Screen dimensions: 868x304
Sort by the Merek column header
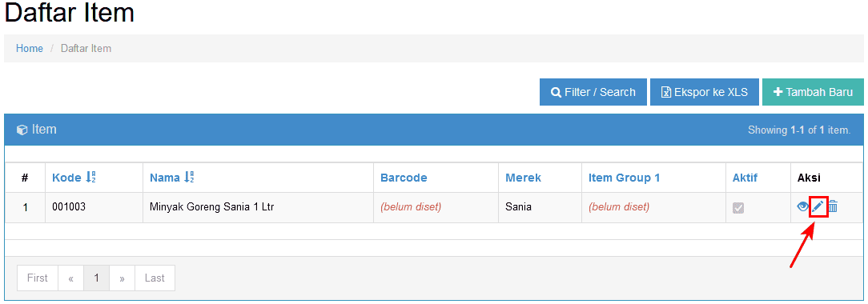coord(523,178)
